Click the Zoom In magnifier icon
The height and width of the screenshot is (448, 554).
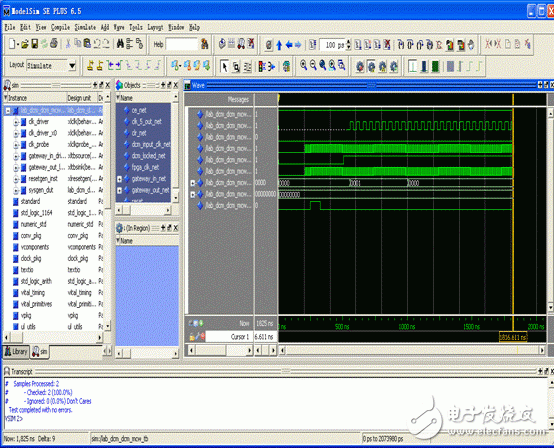click(303, 65)
